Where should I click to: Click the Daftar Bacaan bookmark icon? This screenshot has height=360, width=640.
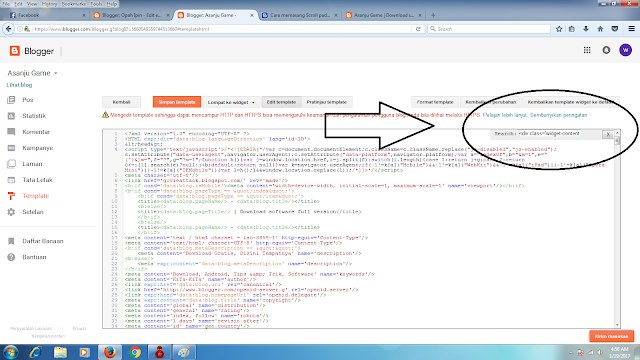[11, 241]
